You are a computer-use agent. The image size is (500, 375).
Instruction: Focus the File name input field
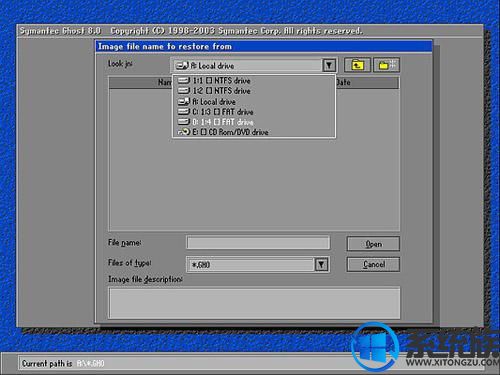(x=258, y=243)
